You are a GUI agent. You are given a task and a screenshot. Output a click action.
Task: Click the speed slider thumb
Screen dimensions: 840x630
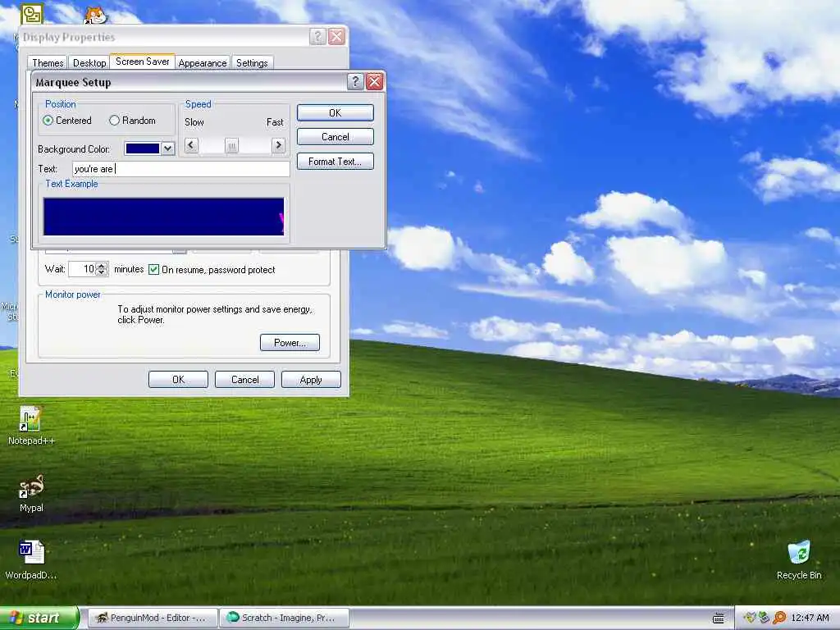click(x=231, y=146)
